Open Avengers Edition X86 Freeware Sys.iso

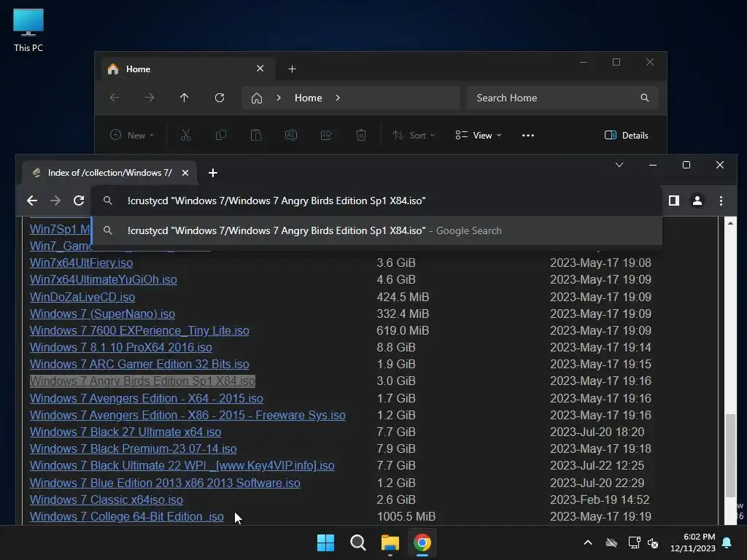coord(187,415)
